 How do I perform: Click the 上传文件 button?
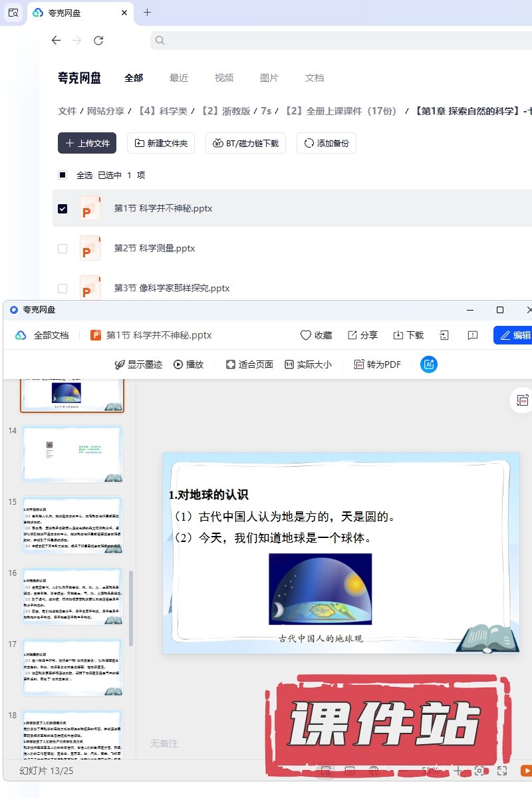[87, 143]
